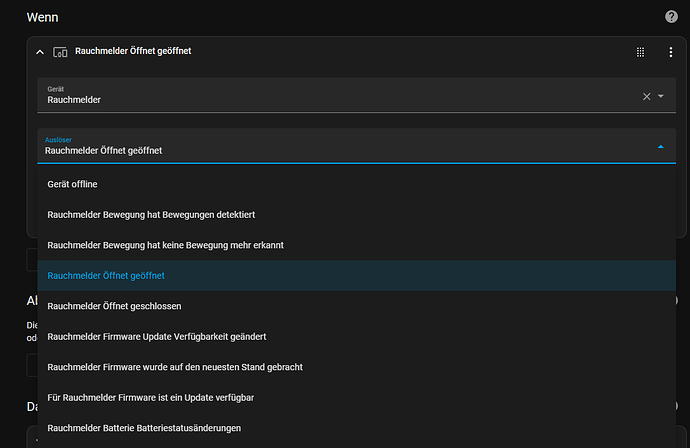Click the Auslöser selection field
The height and width of the screenshot is (448, 690).
pyautogui.click(x=356, y=146)
